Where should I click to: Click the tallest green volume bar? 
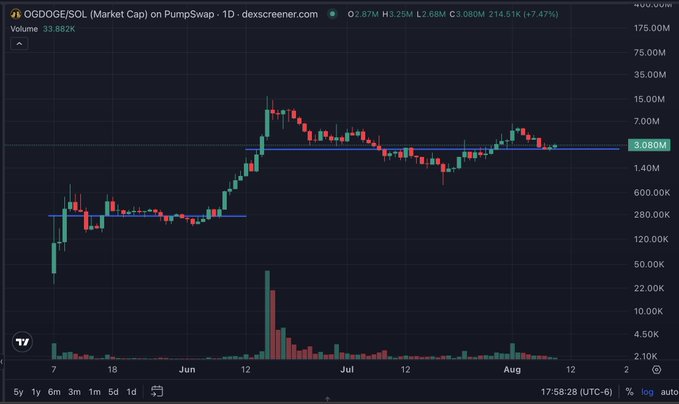coord(267,315)
